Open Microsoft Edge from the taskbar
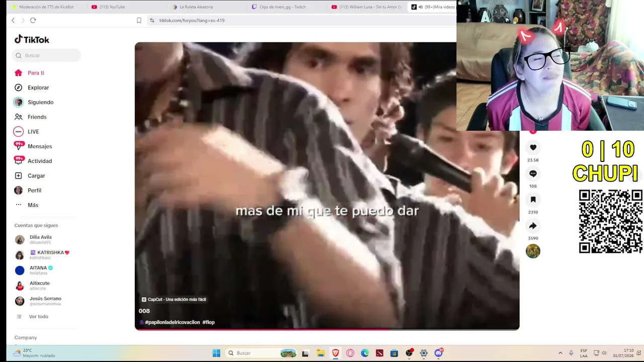 365,353
